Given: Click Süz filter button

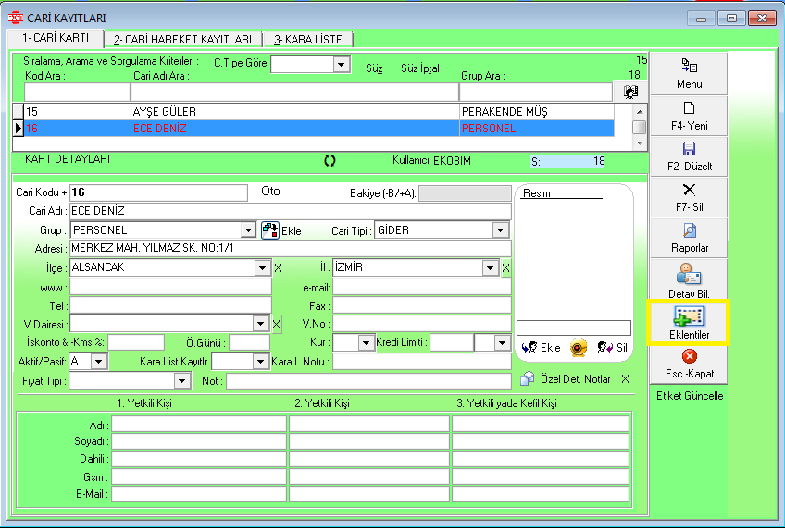Looking at the screenshot, I should [374, 68].
